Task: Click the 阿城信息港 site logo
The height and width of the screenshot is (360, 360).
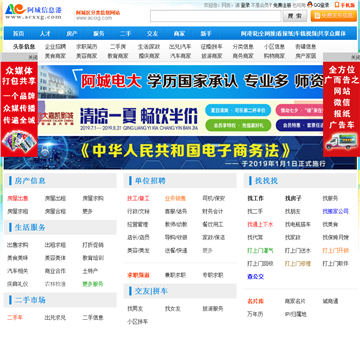Action: pos(33,12)
